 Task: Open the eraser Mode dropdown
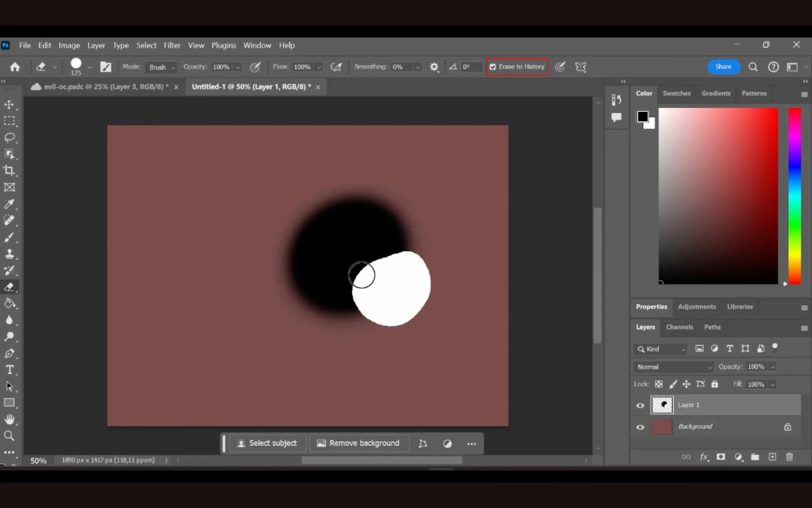(x=162, y=67)
